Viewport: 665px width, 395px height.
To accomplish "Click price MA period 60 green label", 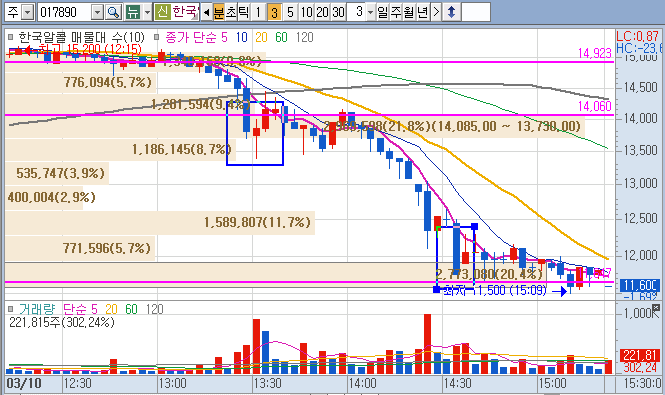I will click(x=281, y=37).
